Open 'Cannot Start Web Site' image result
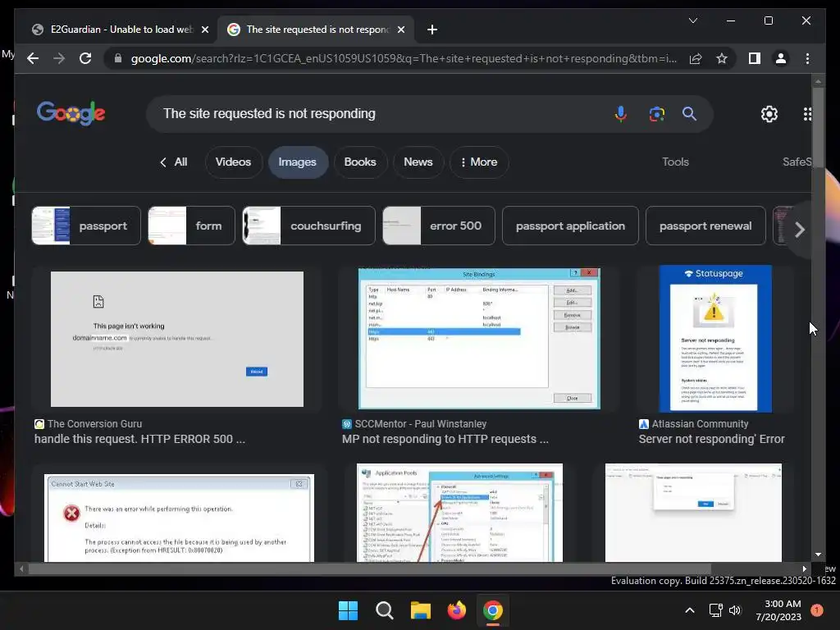 click(x=179, y=517)
